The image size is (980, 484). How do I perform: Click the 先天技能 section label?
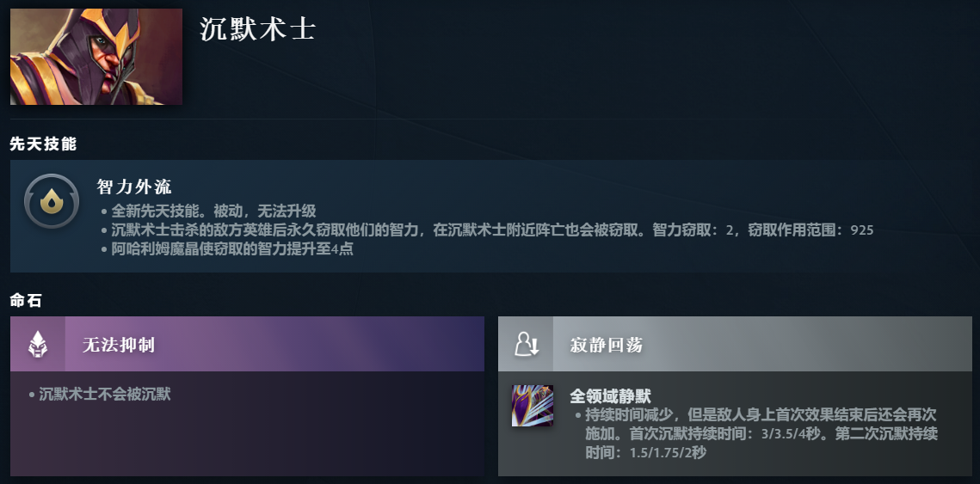43,144
